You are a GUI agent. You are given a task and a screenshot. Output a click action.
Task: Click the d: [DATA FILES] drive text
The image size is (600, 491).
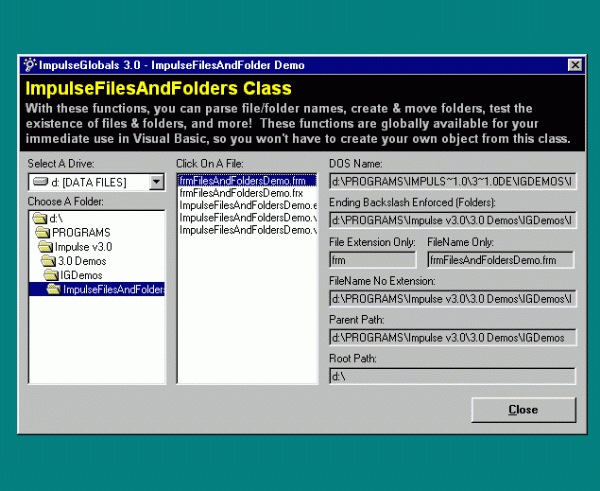pyautogui.click(x=89, y=183)
